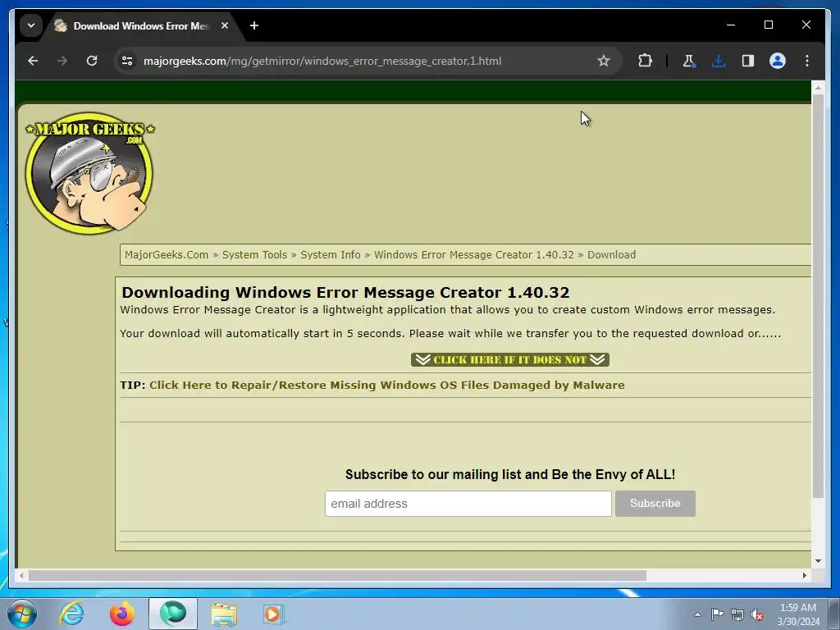Focus the email address field
The image size is (840, 630).
(x=468, y=504)
